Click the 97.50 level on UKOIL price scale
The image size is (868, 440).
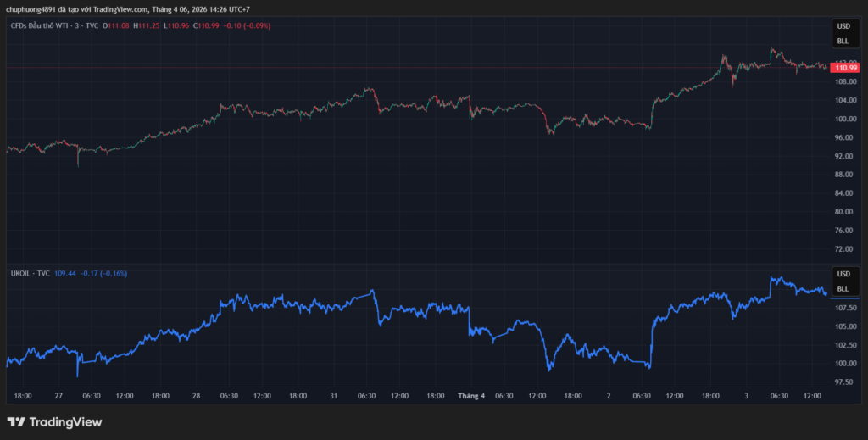[843, 382]
